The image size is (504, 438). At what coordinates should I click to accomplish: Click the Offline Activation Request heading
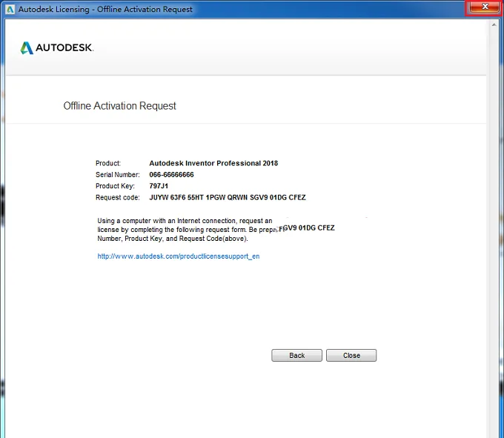[x=119, y=106]
